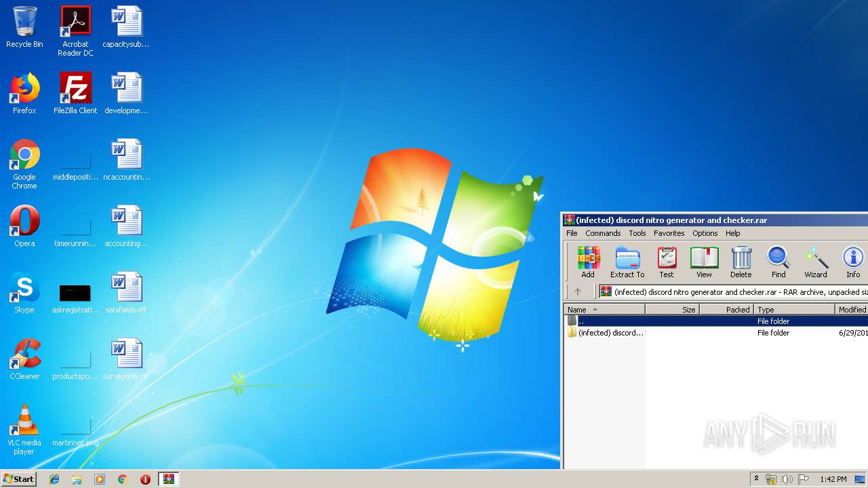Click the Info toolbar icon

853,262
